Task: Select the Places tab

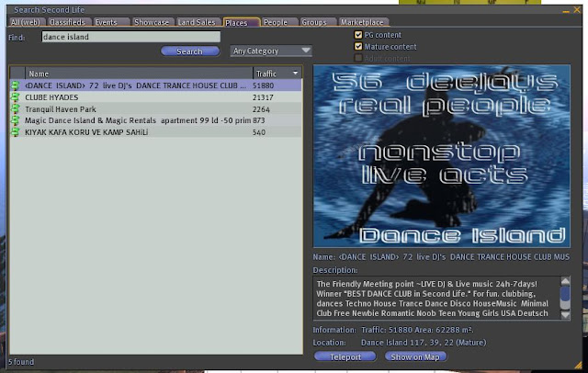Action: click(241, 22)
